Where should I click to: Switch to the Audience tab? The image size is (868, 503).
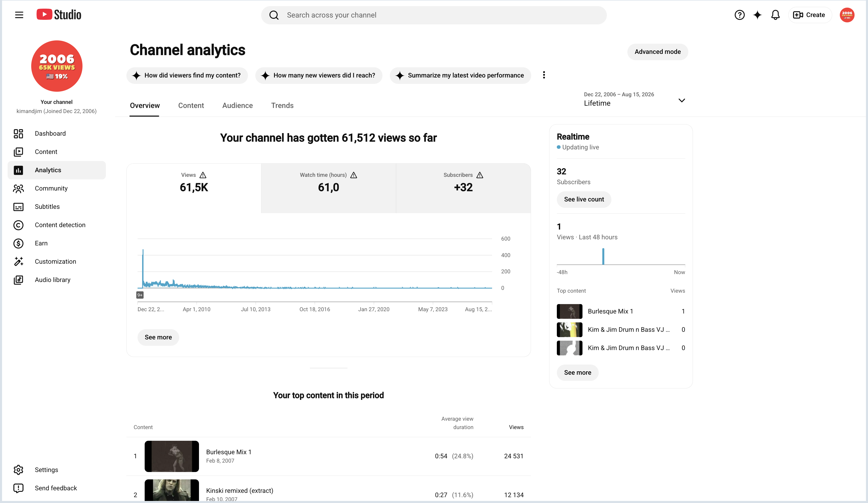click(x=237, y=105)
